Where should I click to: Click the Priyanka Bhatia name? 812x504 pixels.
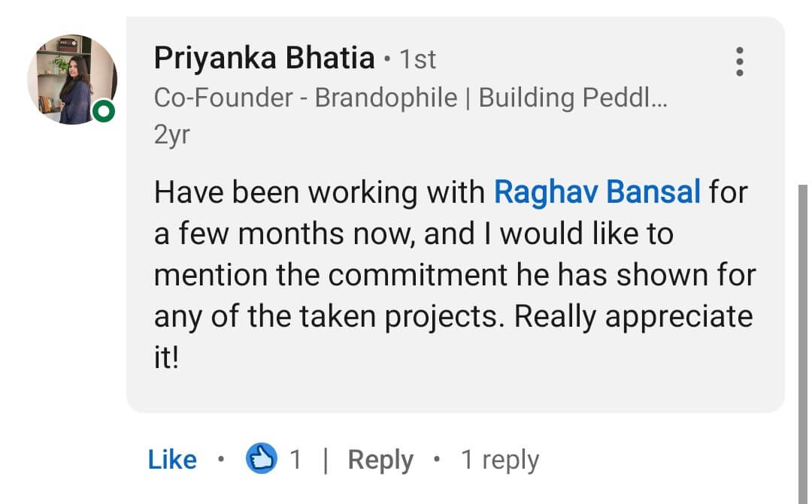pos(264,58)
